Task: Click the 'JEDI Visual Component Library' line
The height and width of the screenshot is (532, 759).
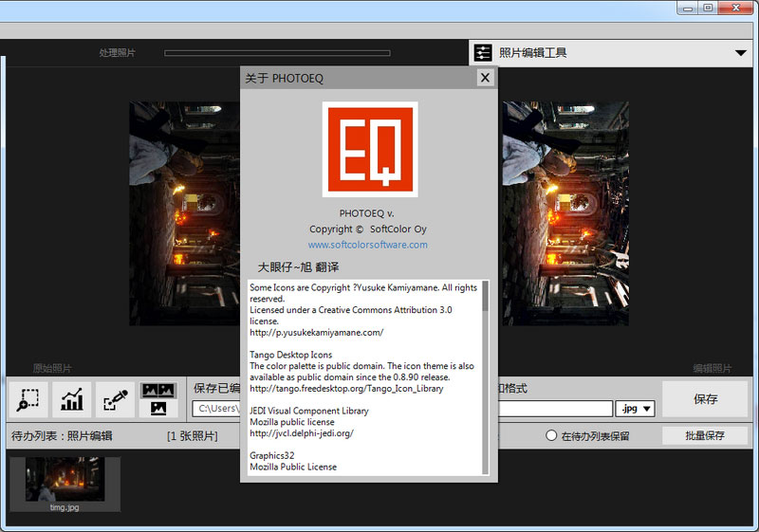Action: coord(309,411)
